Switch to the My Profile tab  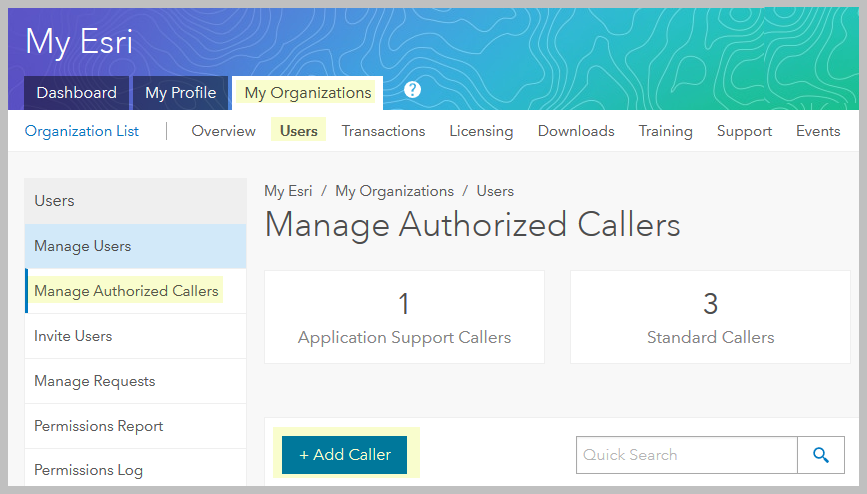click(180, 92)
